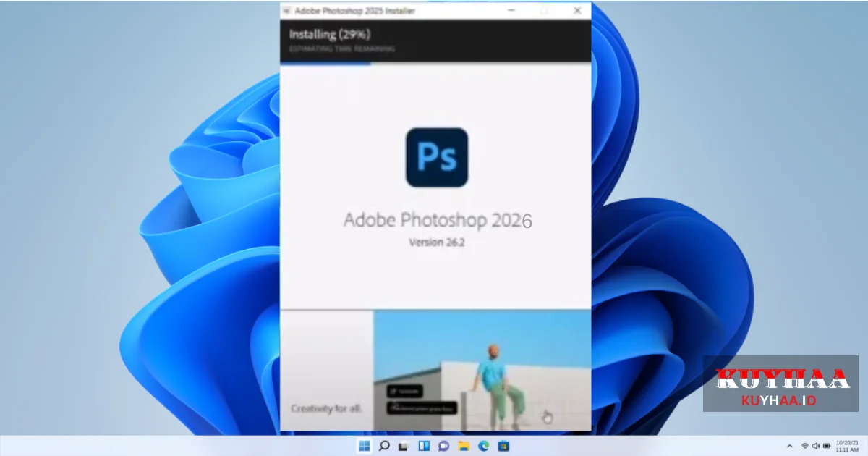
Task: Click the Generate button in the installer artwork
Action: pos(404,391)
